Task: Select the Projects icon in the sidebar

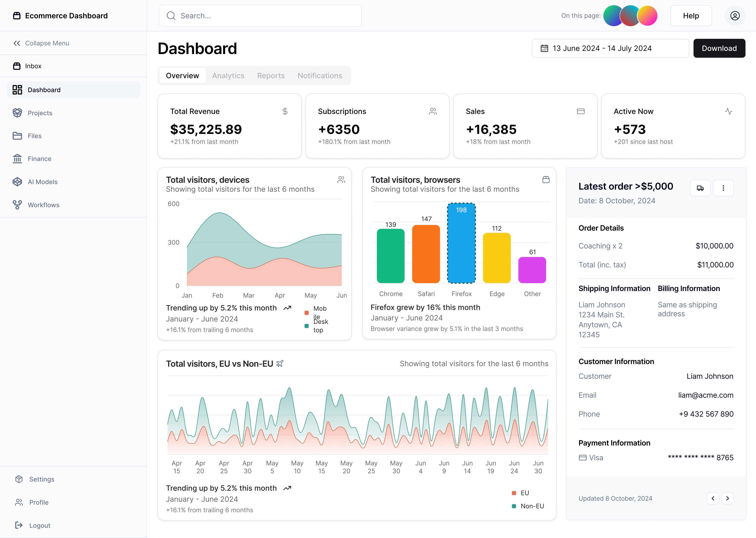Action: click(17, 113)
